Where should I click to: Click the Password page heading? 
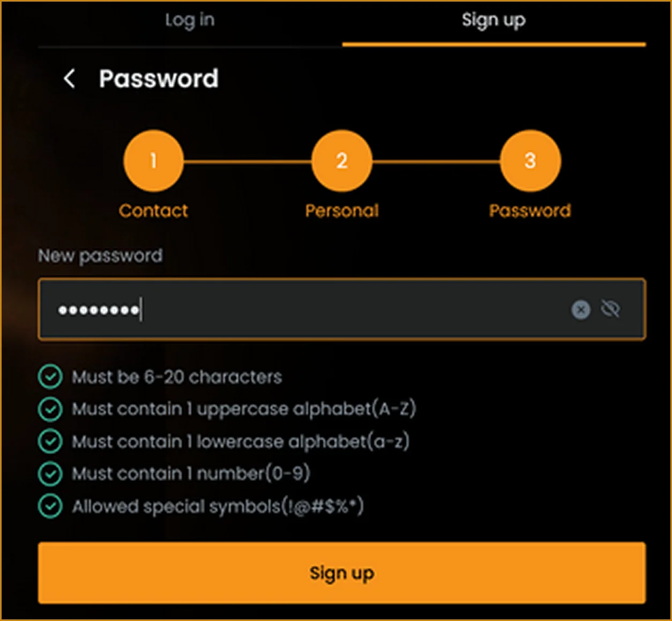point(159,79)
